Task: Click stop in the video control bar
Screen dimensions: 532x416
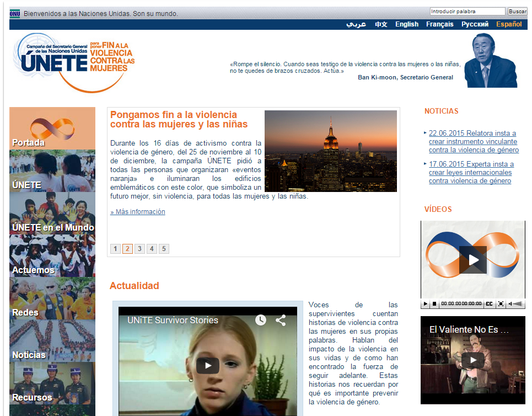Action: 434,303
